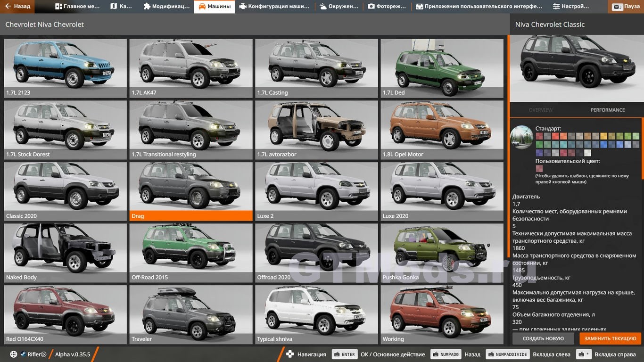Open Конфигурация машины engine section

pos(274,7)
